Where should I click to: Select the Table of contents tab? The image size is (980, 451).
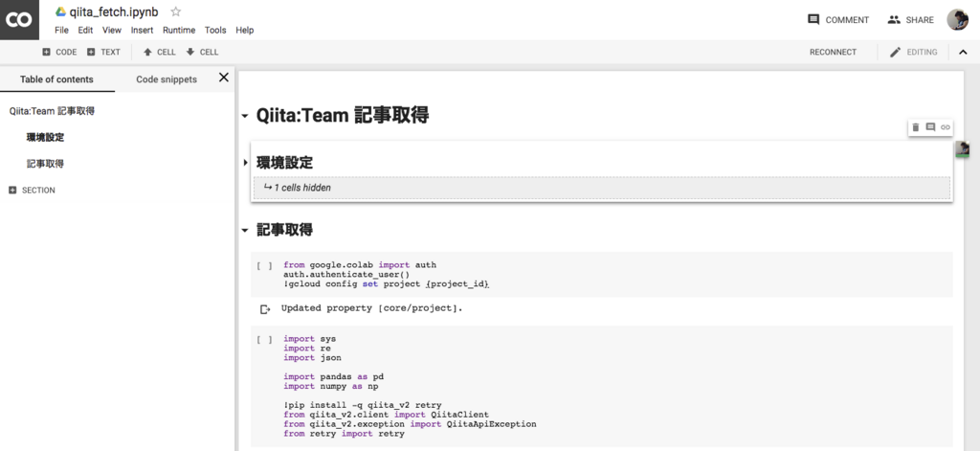[x=56, y=79]
